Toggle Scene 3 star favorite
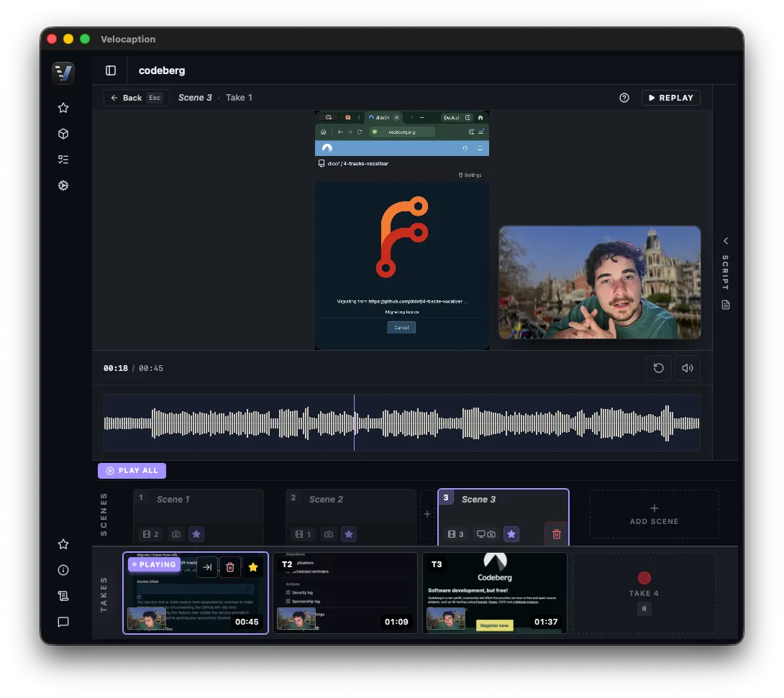784x698 pixels. (x=511, y=534)
